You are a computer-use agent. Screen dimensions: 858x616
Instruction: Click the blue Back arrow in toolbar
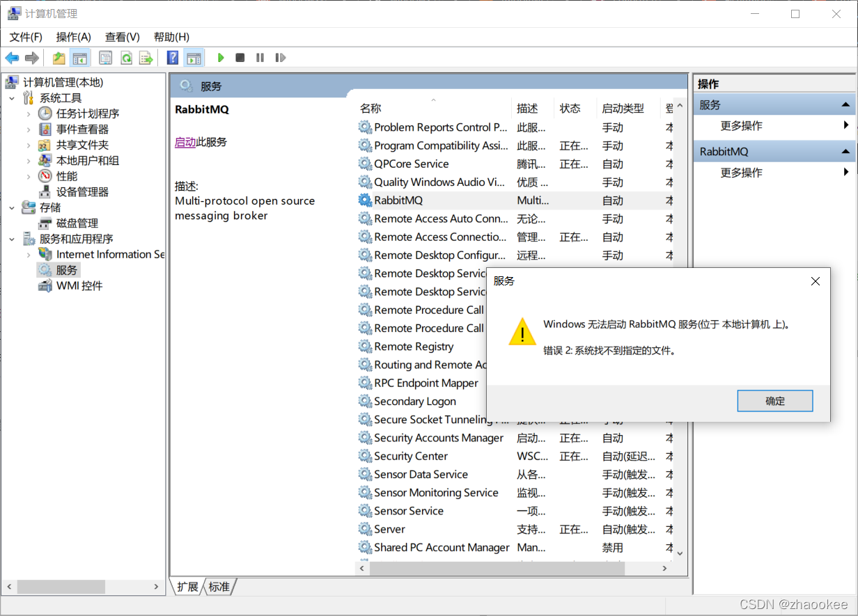(x=12, y=58)
